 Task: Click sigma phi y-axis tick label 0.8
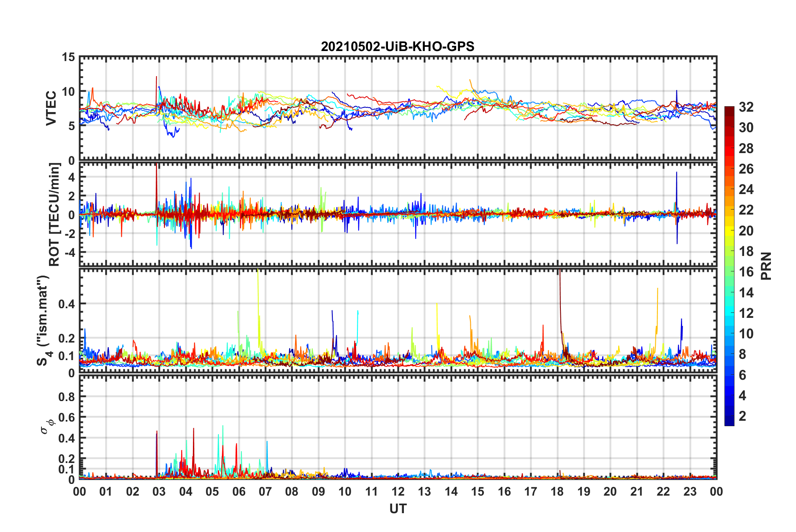coord(67,396)
